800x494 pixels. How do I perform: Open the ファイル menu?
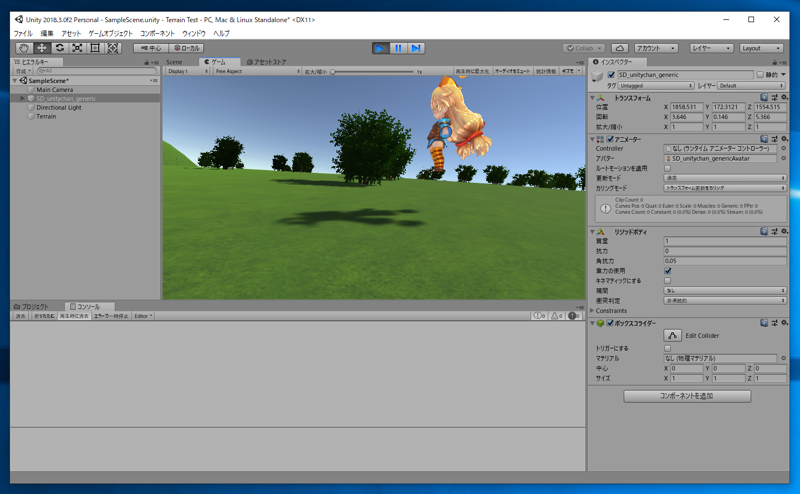pos(22,33)
